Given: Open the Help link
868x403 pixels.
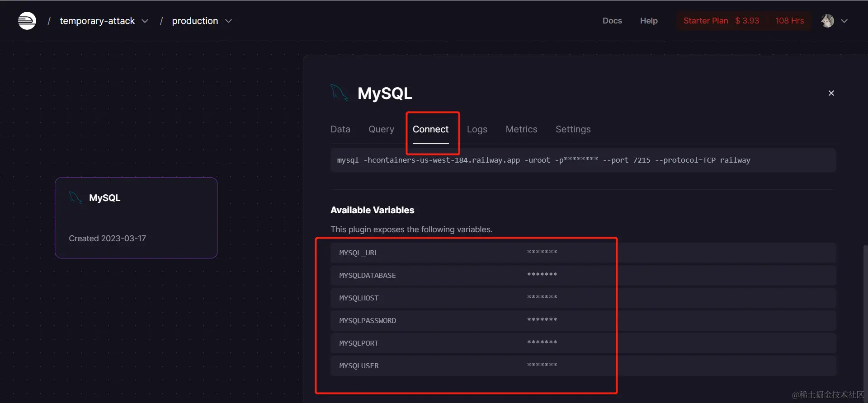Looking at the screenshot, I should tap(649, 21).
